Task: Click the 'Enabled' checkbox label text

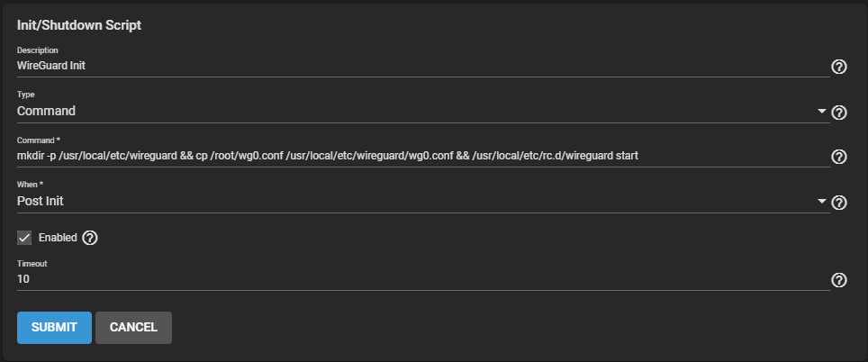Action: coord(57,239)
